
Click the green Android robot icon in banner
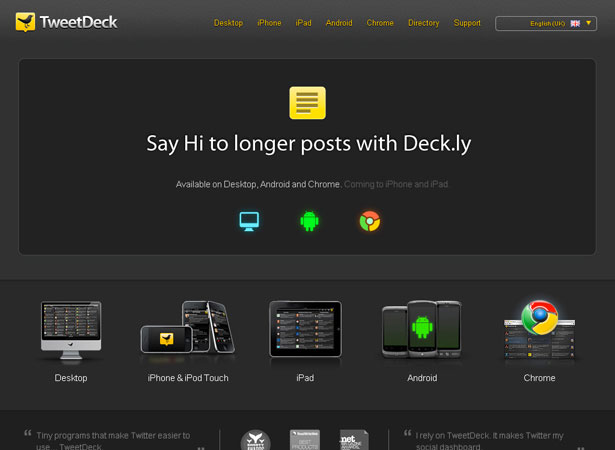click(x=309, y=221)
